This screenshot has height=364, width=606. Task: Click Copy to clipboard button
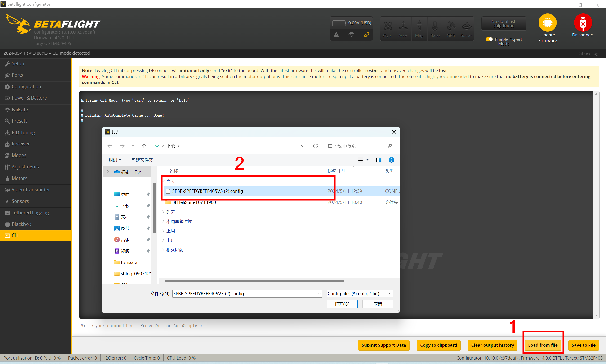click(x=438, y=345)
